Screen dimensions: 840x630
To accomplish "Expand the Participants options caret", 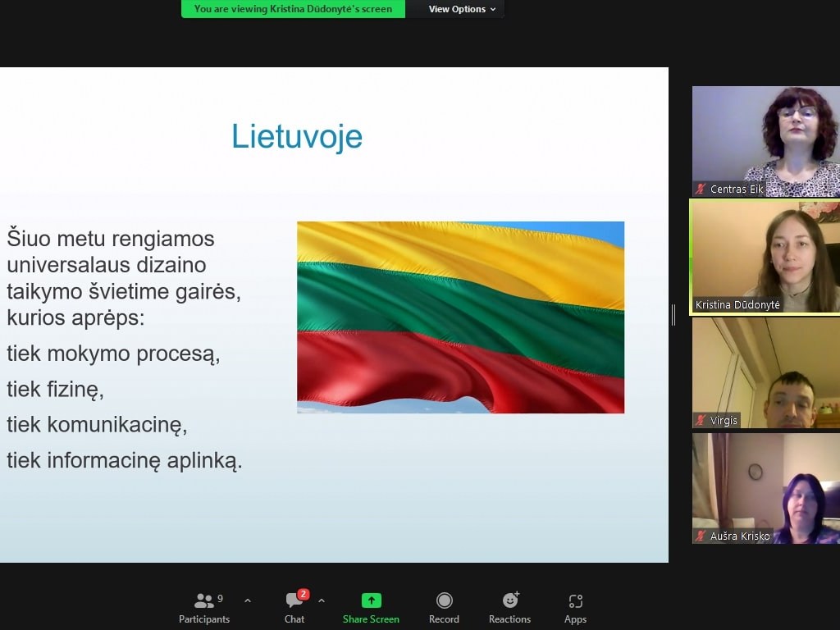I will pos(248,601).
